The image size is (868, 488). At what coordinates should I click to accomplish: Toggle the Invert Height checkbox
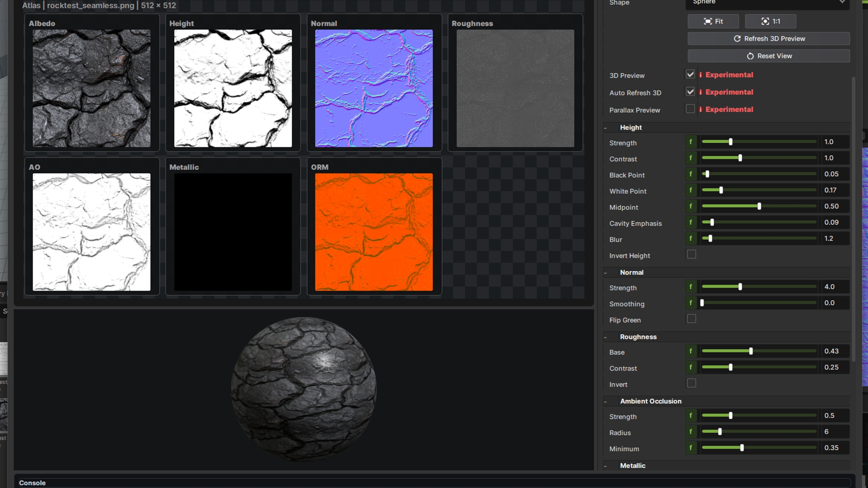(691, 254)
